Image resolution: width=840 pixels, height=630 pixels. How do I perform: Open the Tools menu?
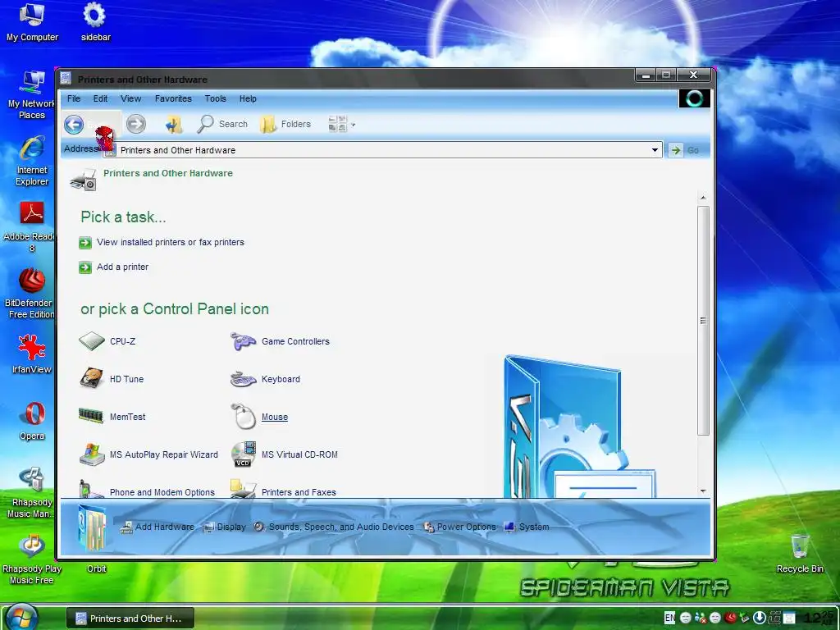click(216, 98)
